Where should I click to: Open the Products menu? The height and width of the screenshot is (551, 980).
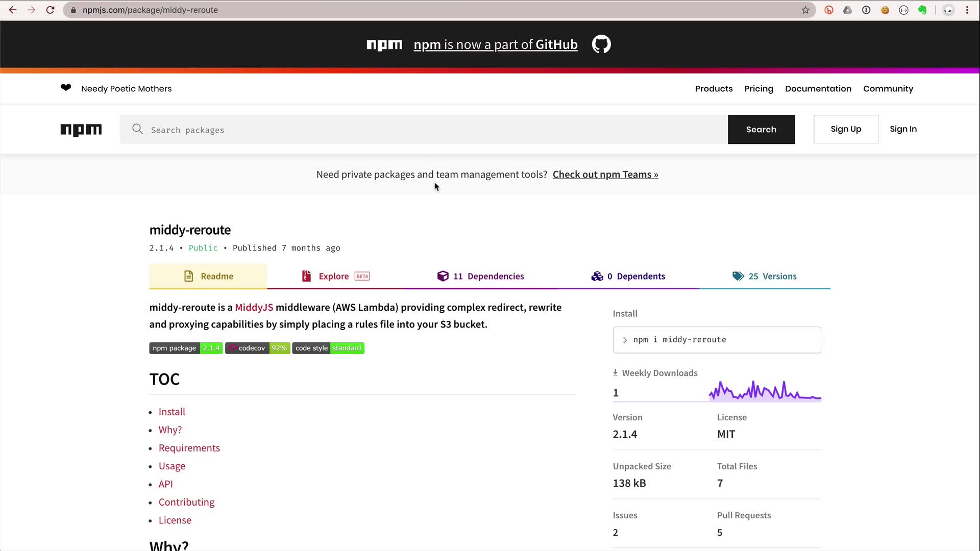(x=714, y=89)
